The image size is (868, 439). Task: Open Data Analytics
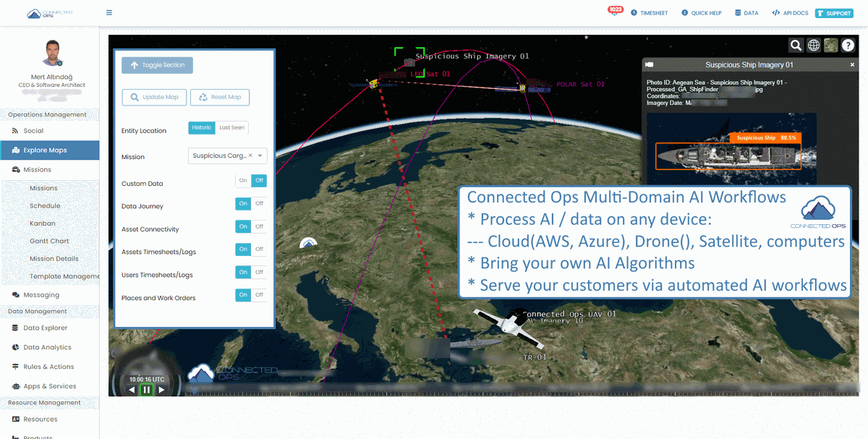pos(47,347)
